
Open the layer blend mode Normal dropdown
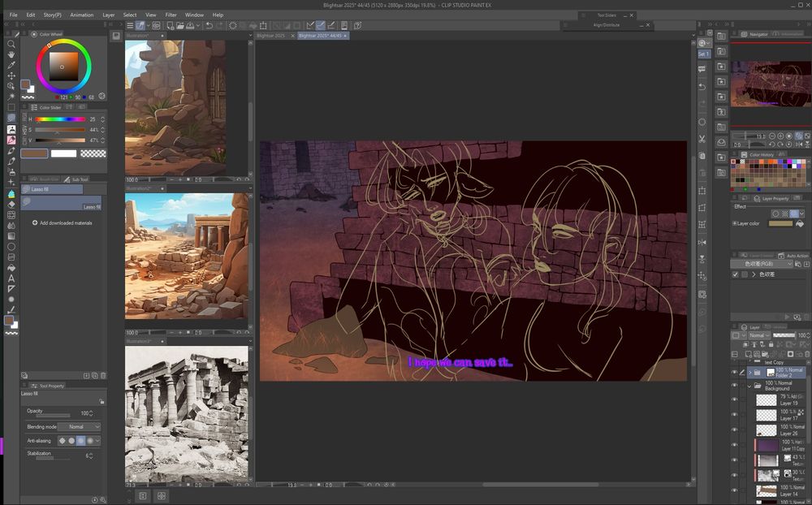tap(761, 335)
